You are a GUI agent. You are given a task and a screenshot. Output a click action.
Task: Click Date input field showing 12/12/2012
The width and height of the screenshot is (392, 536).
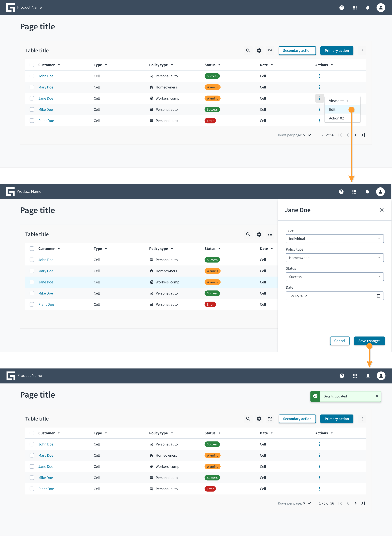pos(335,296)
